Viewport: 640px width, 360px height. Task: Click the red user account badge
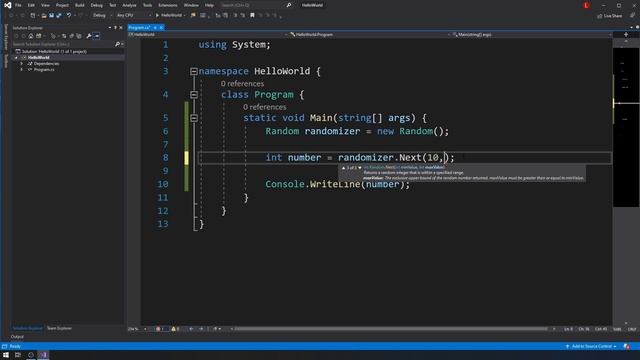pyautogui.click(x=587, y=5)
